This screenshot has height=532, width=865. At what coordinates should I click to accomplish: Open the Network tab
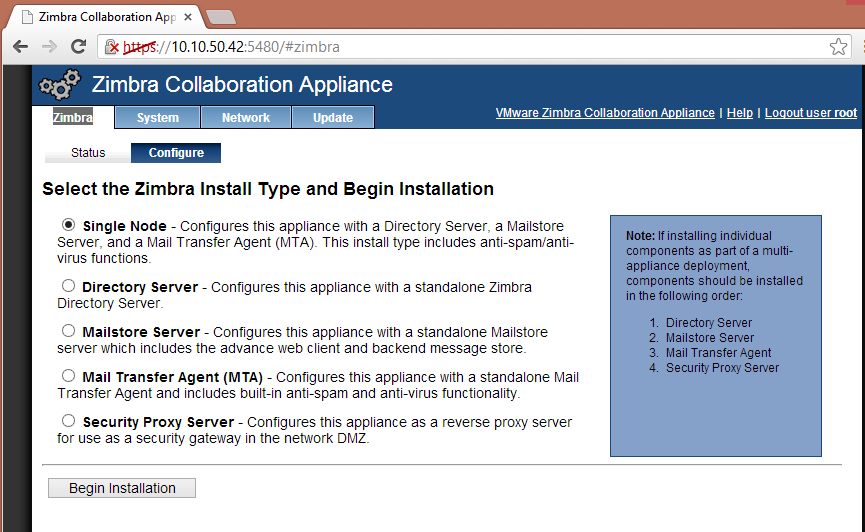(x=245, y=118)
